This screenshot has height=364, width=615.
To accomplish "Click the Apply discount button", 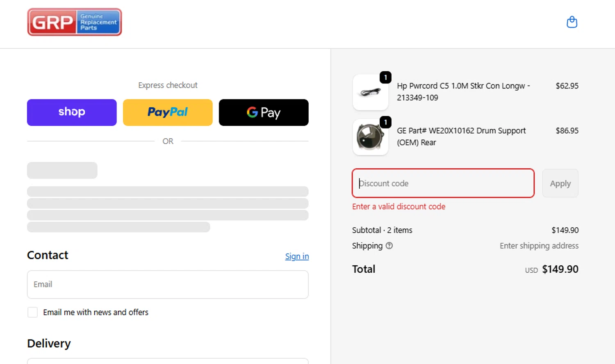I will point(560,183).
